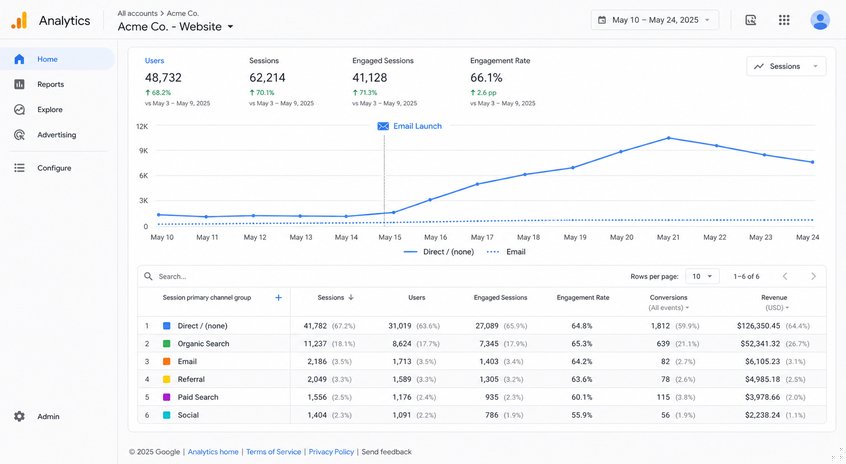Click the Configure list icon
The image size is (846, 464).
pos(19,168)
